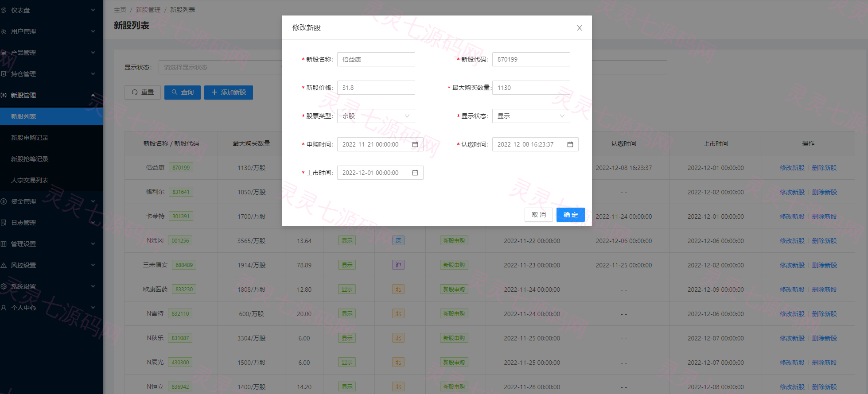Click the 最大购买数量 input field showing 1130

[x=531, y=88]
